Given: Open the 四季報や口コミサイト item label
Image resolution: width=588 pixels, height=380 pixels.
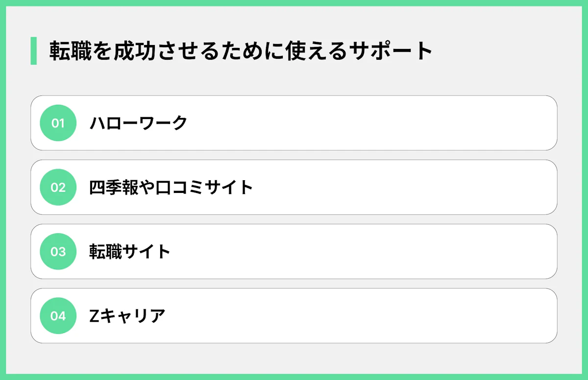Looking at the screenshot, I should (171, 187).
